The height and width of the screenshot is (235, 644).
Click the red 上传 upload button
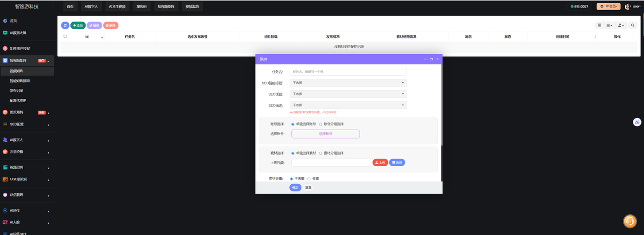coord(380,163)
